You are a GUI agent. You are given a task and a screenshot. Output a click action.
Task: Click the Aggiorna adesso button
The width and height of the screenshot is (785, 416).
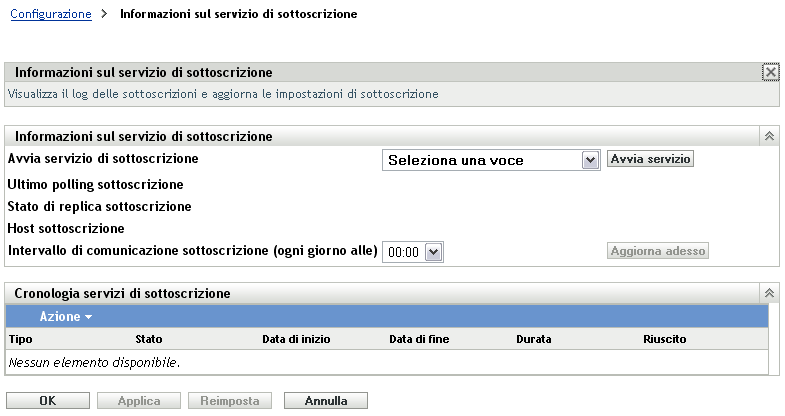coord(658,250)
